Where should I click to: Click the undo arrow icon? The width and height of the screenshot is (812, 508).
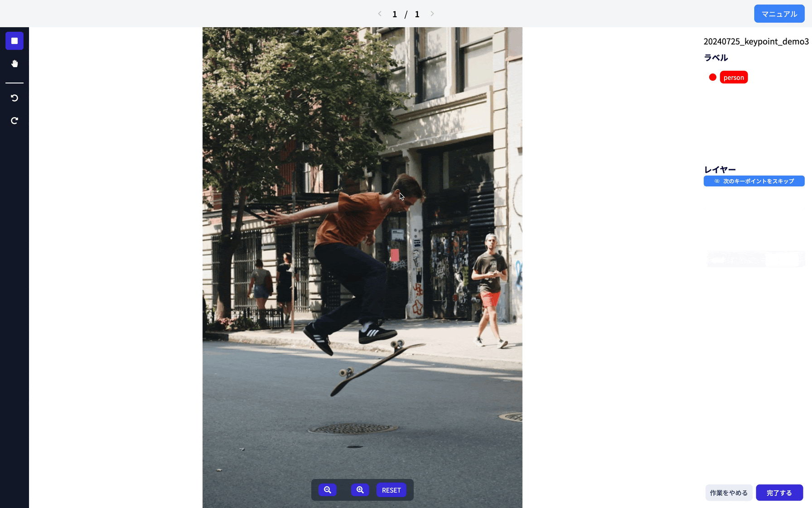tap(14, 98)
